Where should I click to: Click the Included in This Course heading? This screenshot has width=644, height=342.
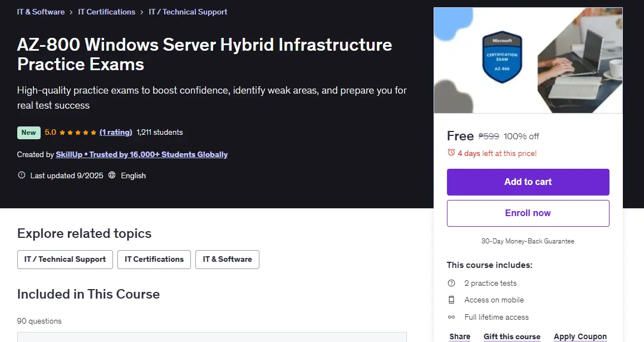[x=89, y=294]
